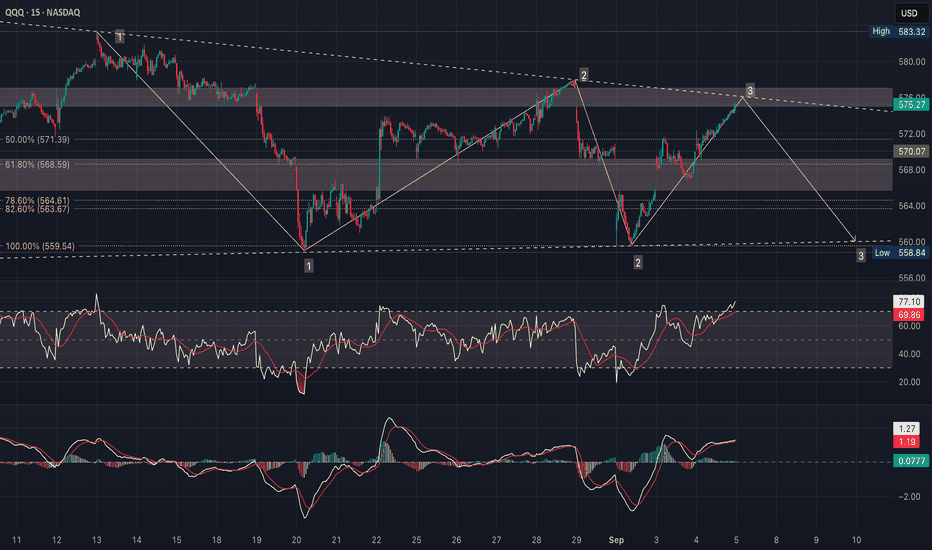Click date 27 on the time axis
This screenshot has height=550, width=932.
point(496,540)
